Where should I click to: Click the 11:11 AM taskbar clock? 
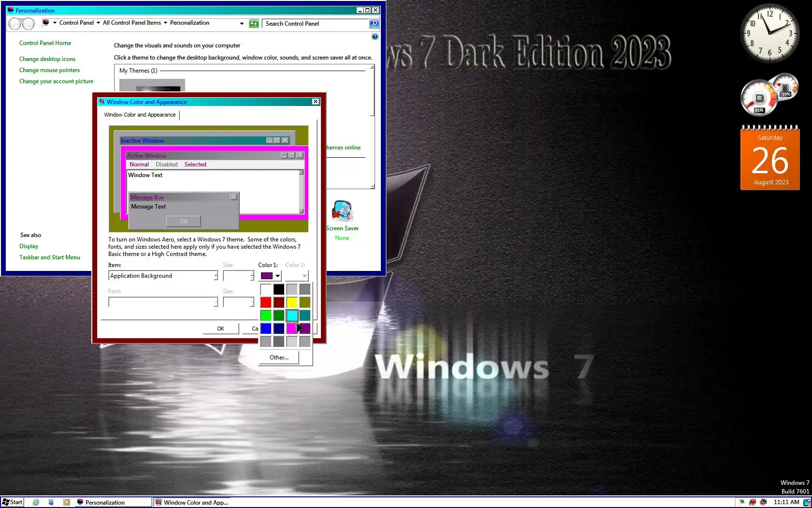(x=786, y=502)
